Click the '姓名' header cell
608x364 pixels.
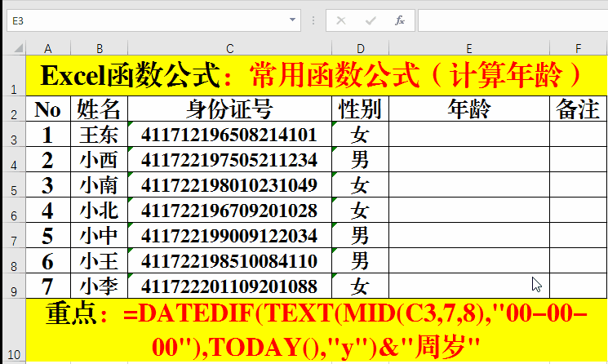100,109
